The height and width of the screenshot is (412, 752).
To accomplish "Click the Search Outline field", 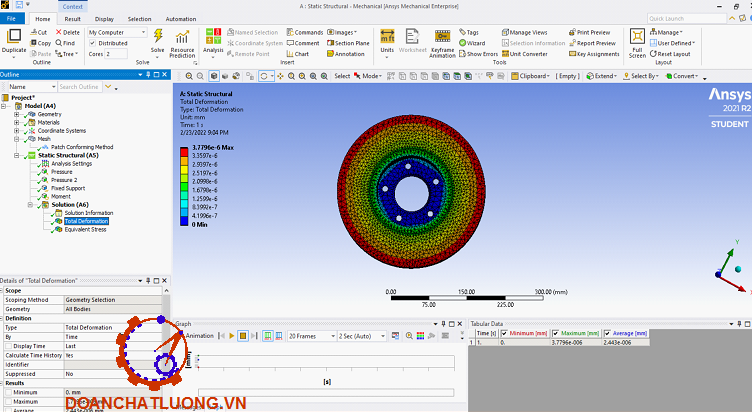I will pos(80,87).
